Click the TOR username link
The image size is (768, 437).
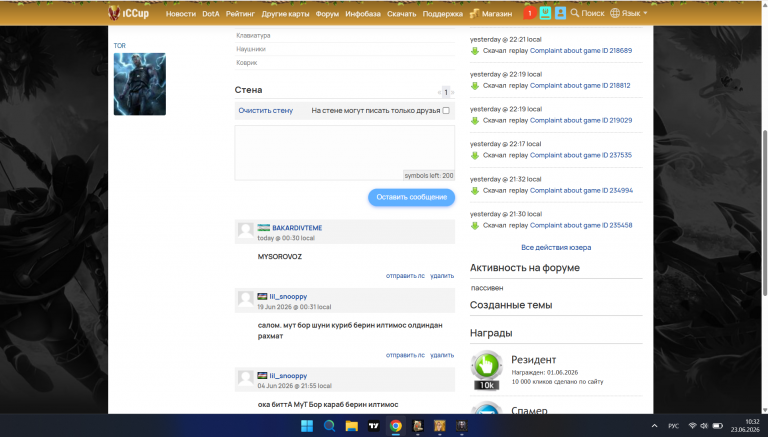point(120,46)
